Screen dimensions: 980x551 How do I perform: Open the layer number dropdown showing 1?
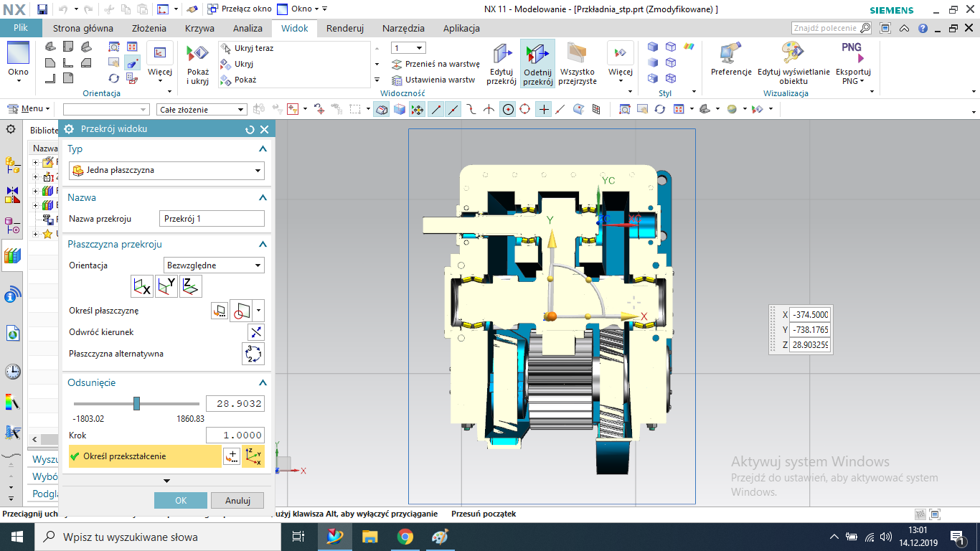[408, 48]
